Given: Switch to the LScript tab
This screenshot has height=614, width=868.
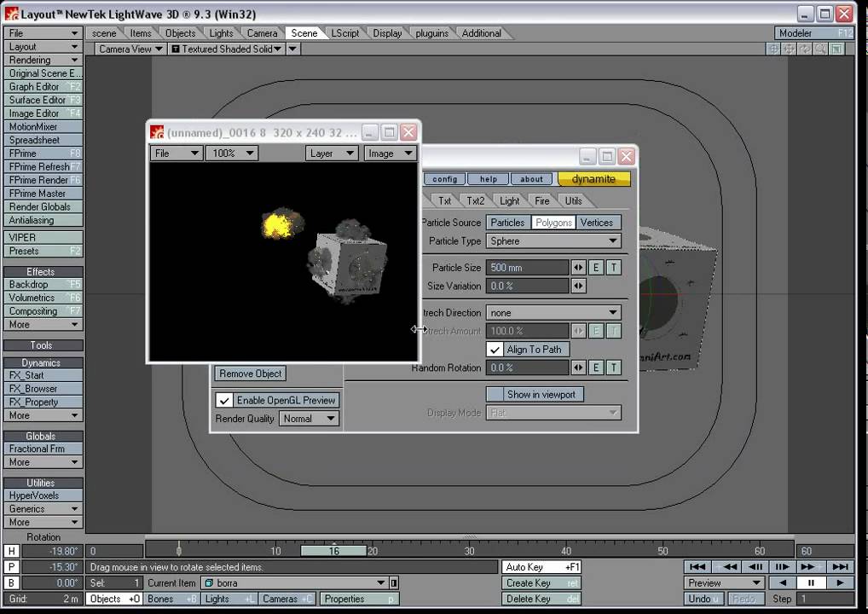Looking at the screenshot, I should tap(344, 33).
